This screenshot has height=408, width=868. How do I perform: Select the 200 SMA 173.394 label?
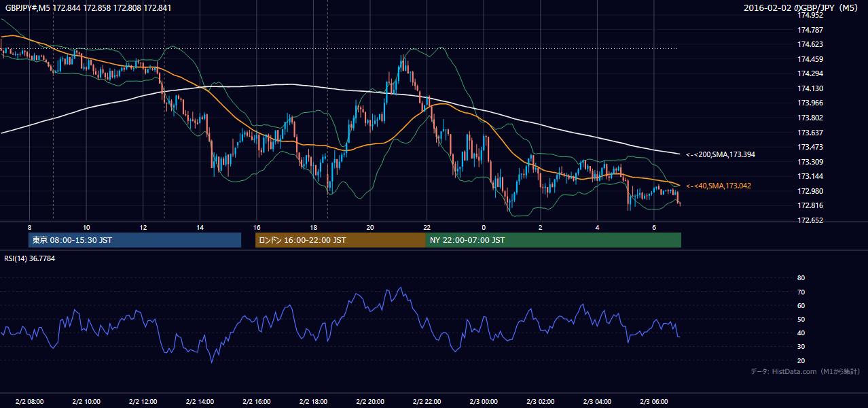coord(721,155)
